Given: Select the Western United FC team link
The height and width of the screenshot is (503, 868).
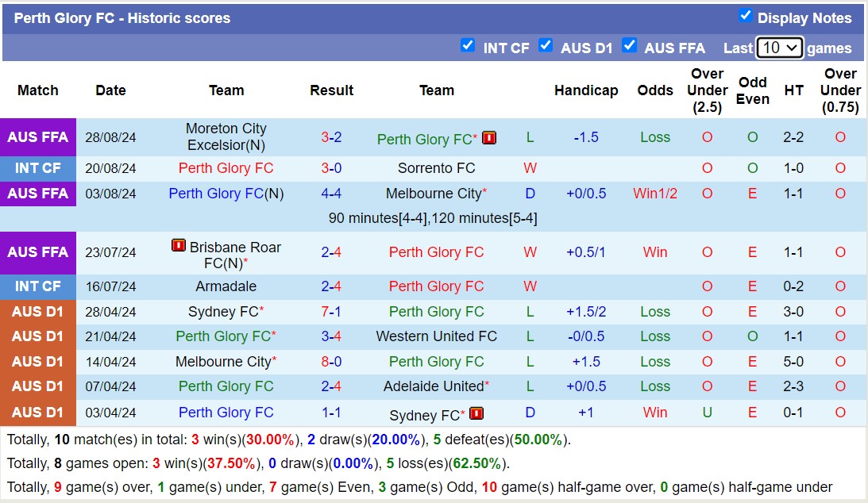Looking at the screenshot, I should 436,336.
